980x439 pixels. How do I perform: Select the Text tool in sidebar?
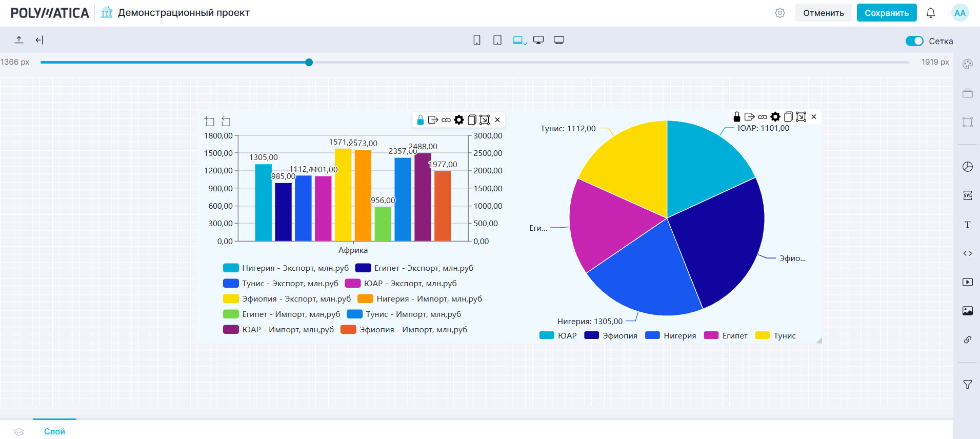(967, 225)
